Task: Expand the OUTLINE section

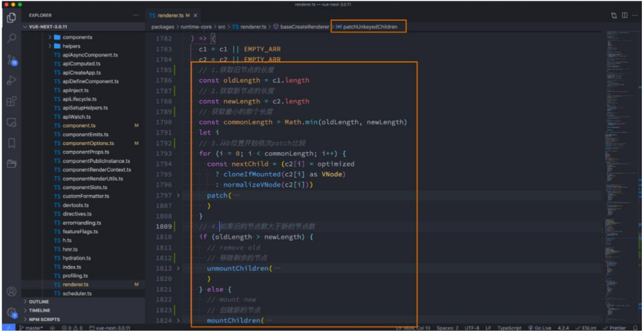Action: (38, 301)
